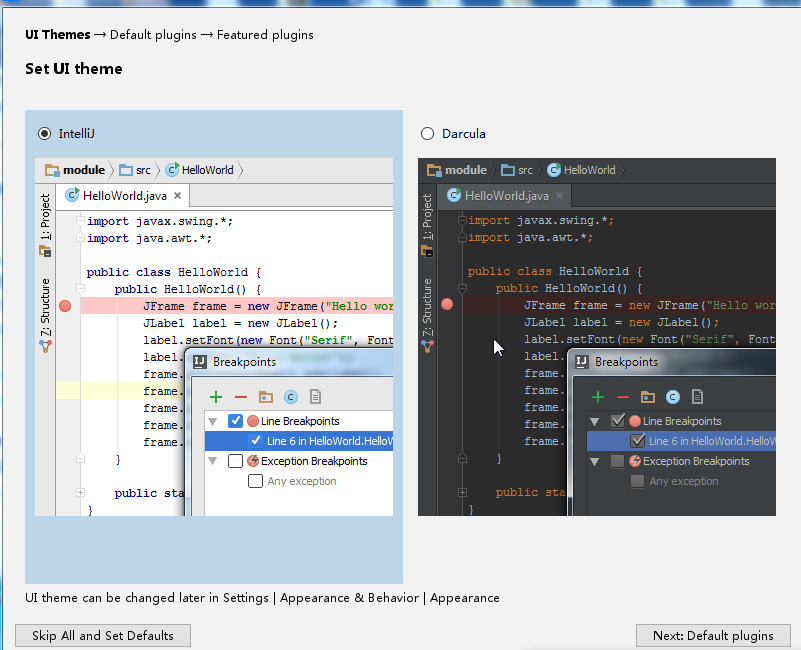
Task: Click Structure tool window icon, Darcula preview
Action: pyautogui.click(x=427, y=346)
